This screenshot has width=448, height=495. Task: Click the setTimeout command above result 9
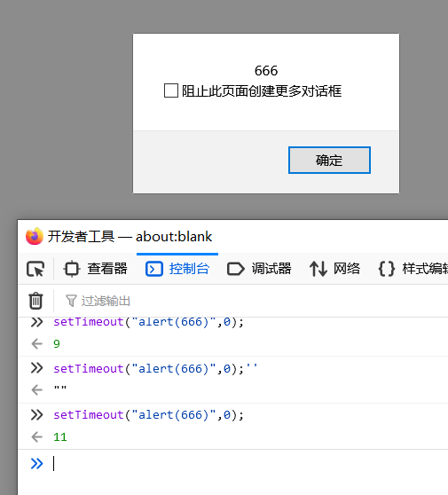pyautogui.click(x=149, y=322)
